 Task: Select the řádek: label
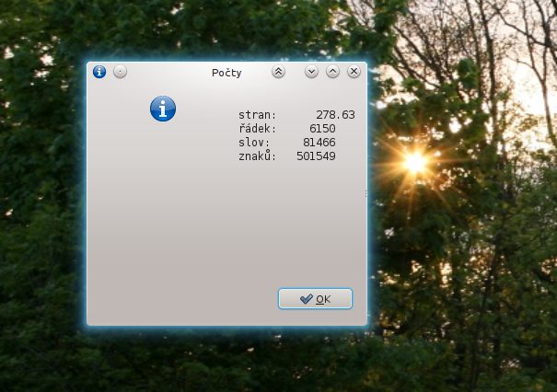(257, 128)
